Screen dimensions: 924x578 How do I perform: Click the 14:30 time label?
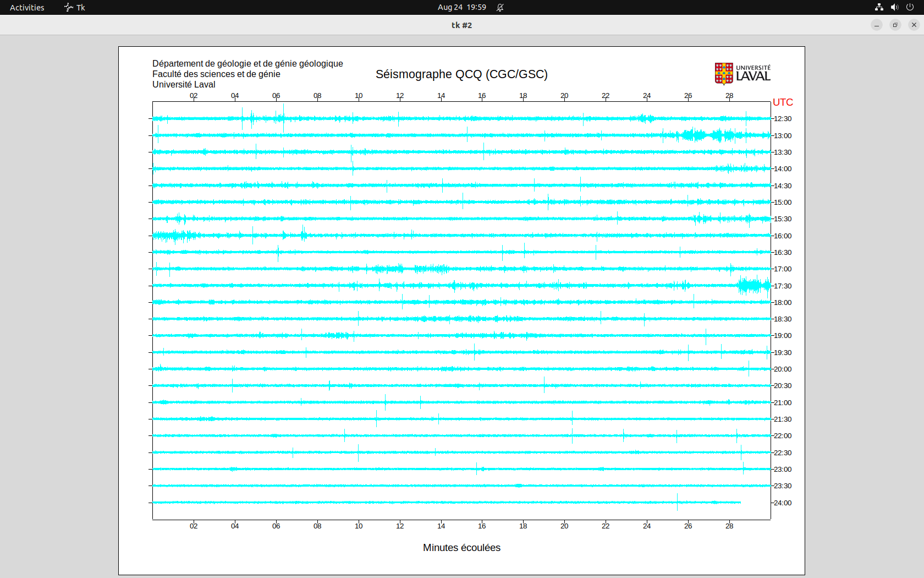pos(783,186)
